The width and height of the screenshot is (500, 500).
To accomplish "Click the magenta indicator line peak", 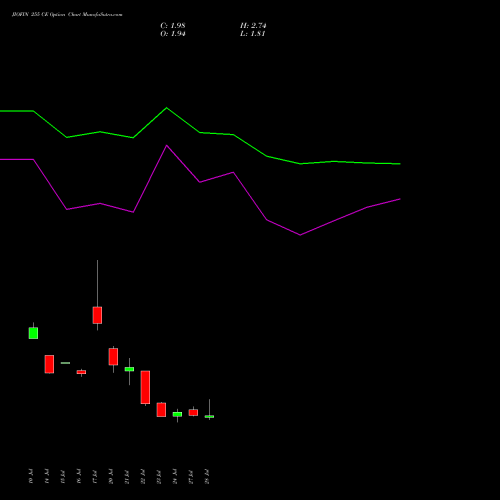I will [167, 145].
